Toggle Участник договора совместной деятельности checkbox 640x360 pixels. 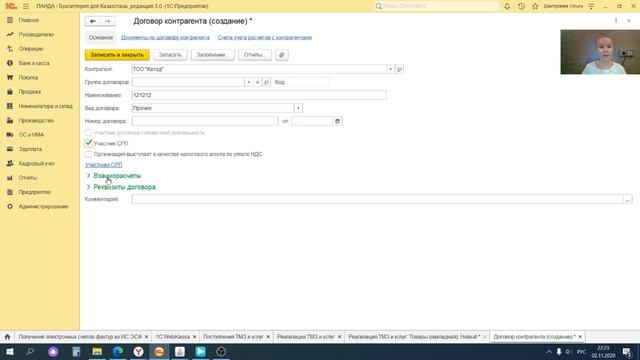tap(88, 133)
